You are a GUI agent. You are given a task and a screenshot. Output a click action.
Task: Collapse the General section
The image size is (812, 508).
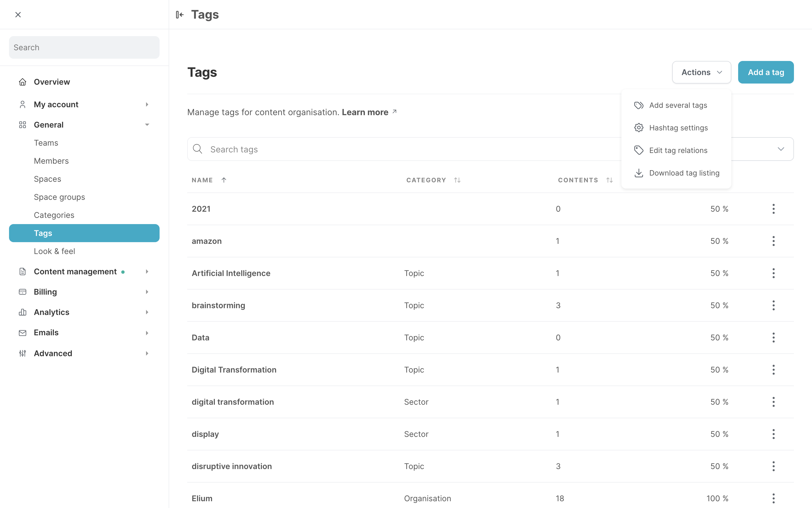tap(147, 125)
